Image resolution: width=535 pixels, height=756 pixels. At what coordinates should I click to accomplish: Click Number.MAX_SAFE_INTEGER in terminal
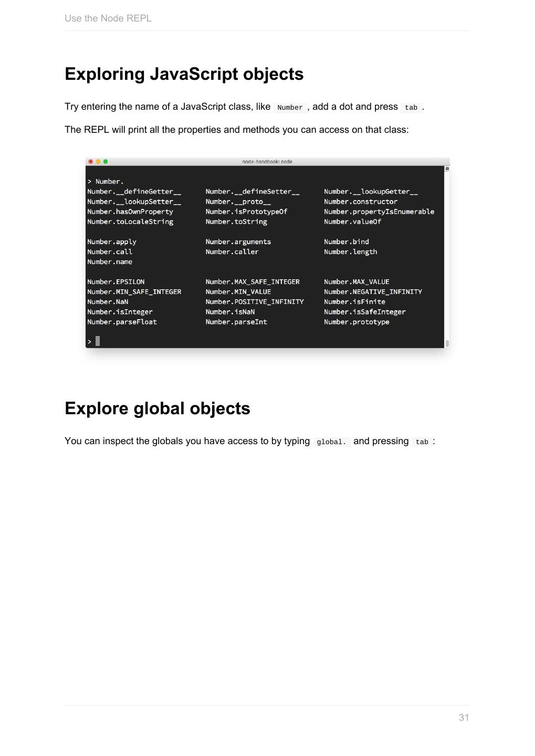253,282
